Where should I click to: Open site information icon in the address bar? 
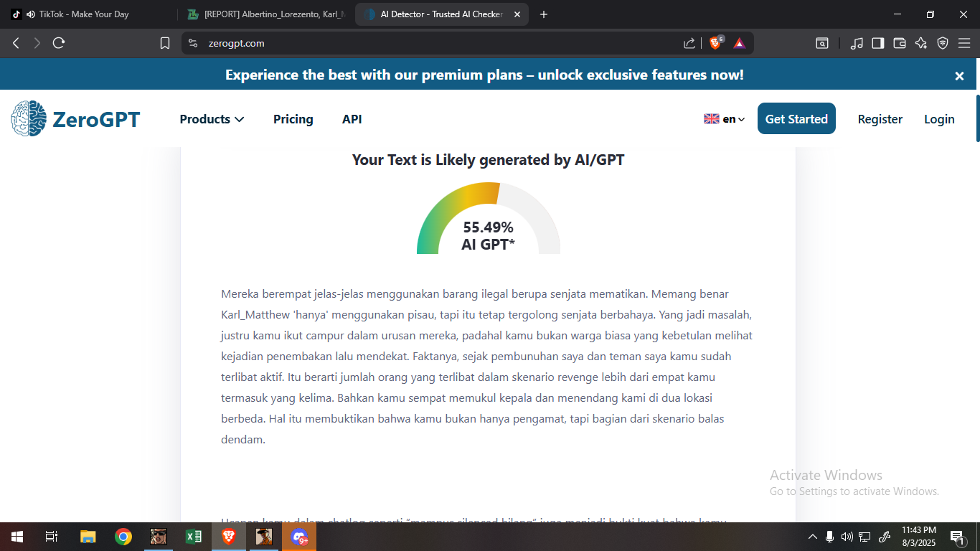click(x=192, y=43)
